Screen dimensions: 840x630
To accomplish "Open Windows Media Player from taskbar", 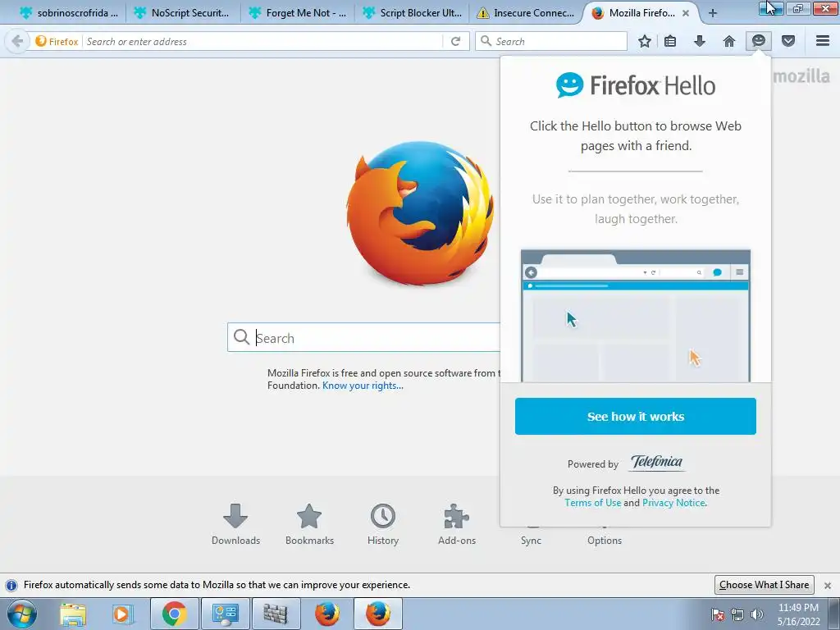I will pos(121,614).
